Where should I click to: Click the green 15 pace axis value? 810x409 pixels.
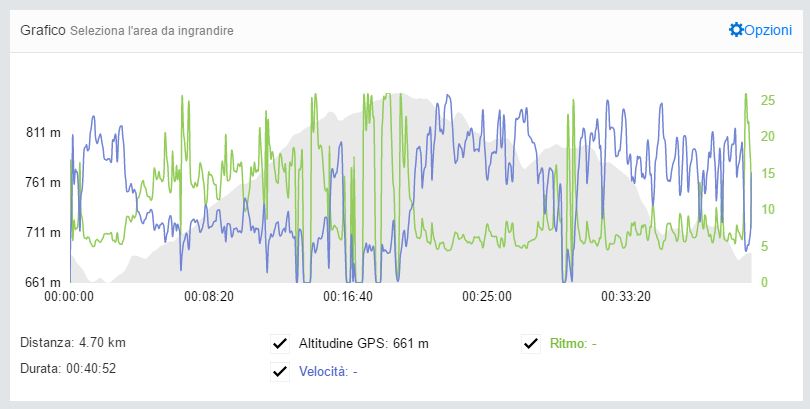[768, 173]
